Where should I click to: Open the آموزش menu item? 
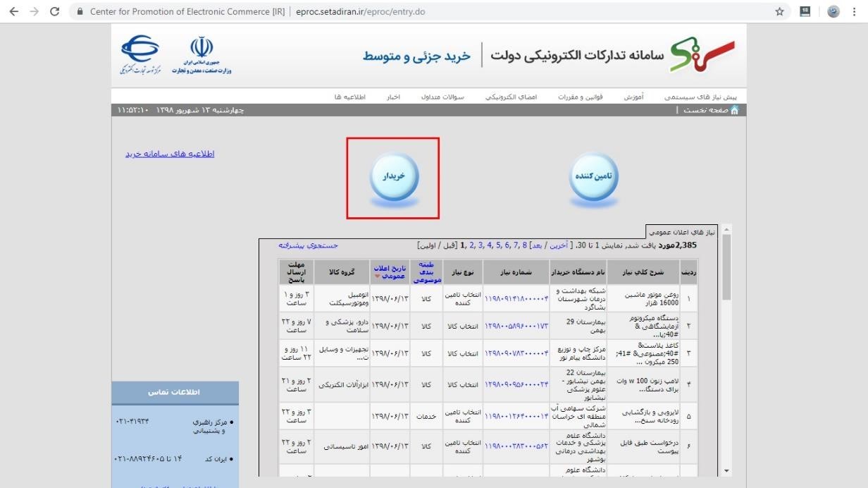[x=633, y=97]
